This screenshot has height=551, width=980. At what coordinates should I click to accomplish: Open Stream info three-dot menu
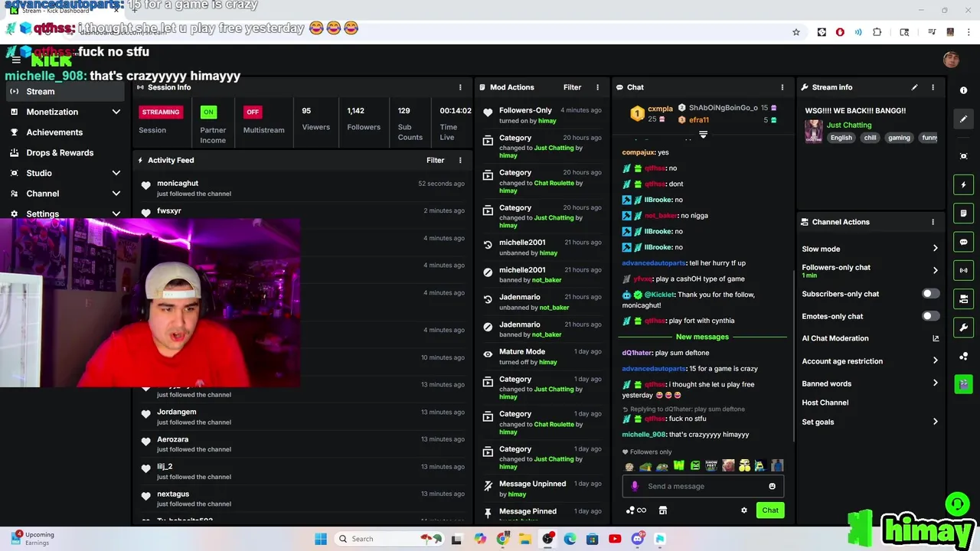[x=933, y=87]
